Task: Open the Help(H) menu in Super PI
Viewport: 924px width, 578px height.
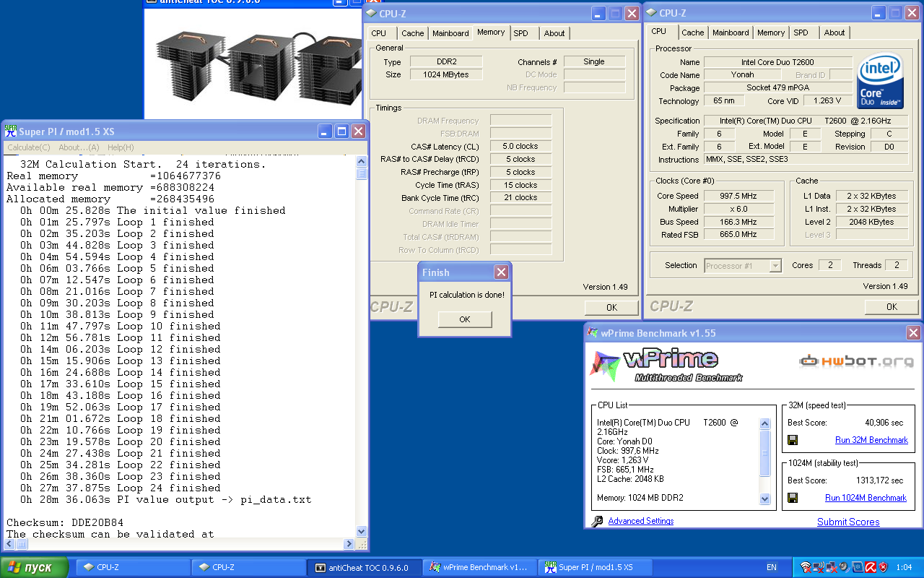Action: (121, 147)
